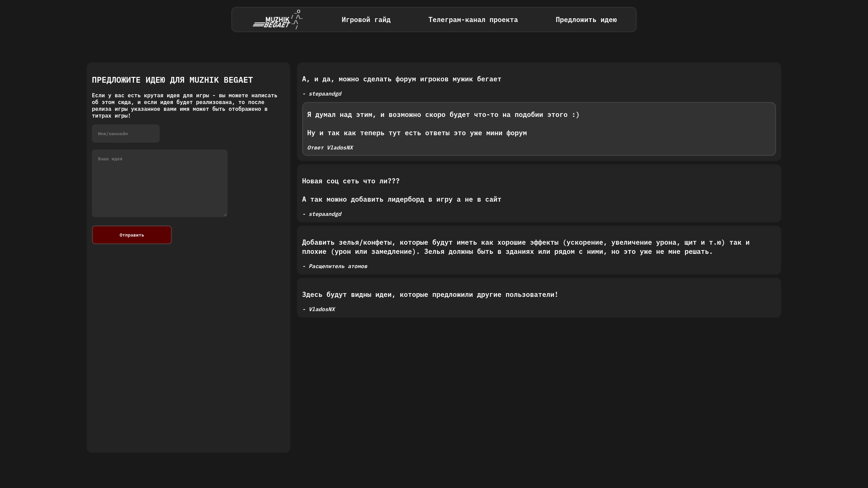This screenshot has width=868, height=488.
Task: Submit the idea with Отправить button
Action: pyautogui.click(x=132, y=235)
